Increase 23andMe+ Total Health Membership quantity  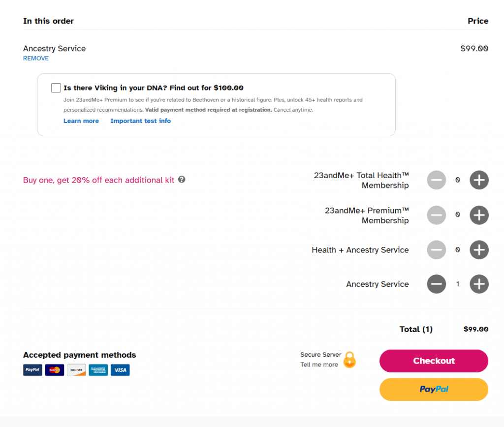[479, 180]
